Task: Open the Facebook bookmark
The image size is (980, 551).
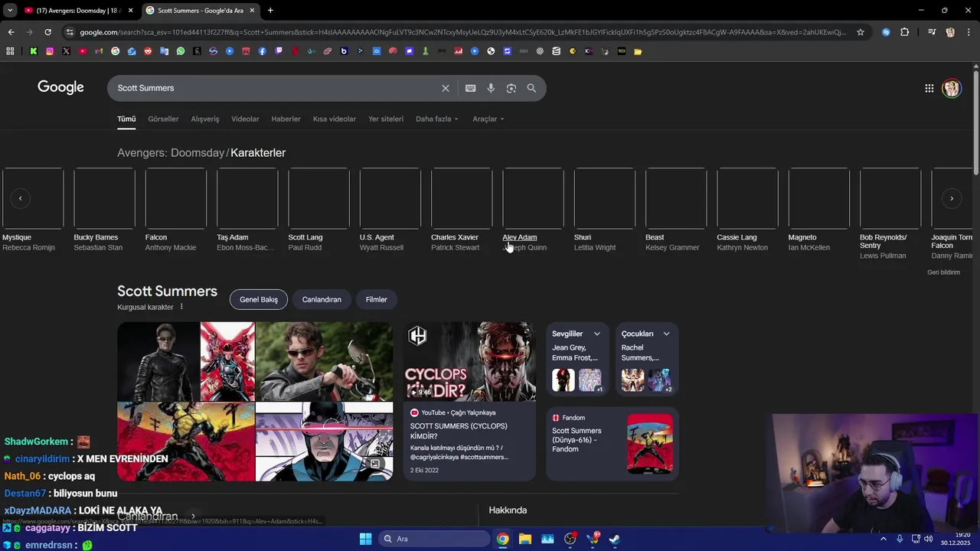Action: pos(262,51)
